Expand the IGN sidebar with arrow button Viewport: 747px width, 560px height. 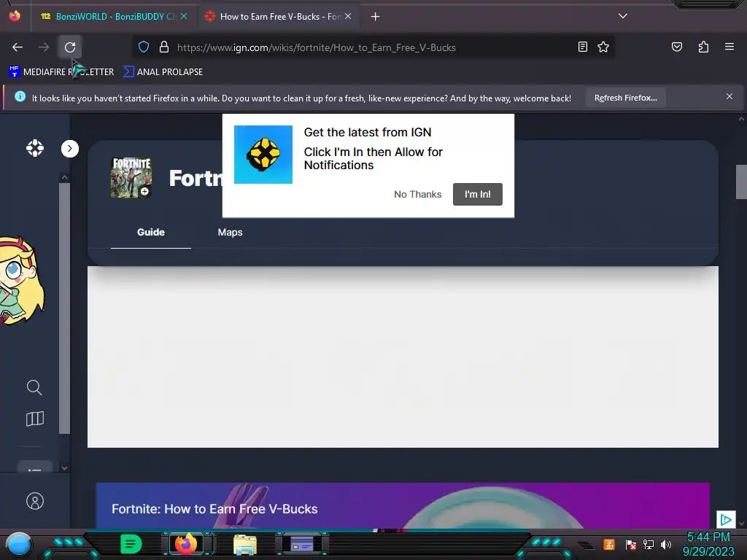(x=70, y=149)
